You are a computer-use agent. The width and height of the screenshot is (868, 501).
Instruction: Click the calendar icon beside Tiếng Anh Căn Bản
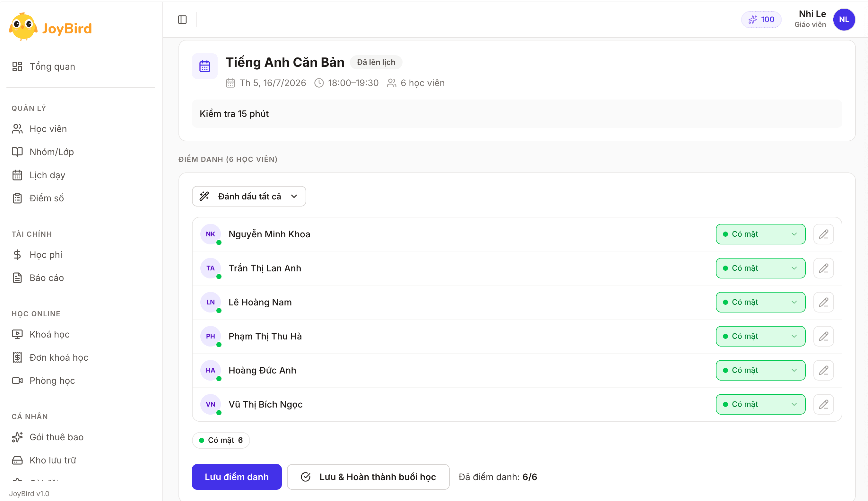[204, 66]
